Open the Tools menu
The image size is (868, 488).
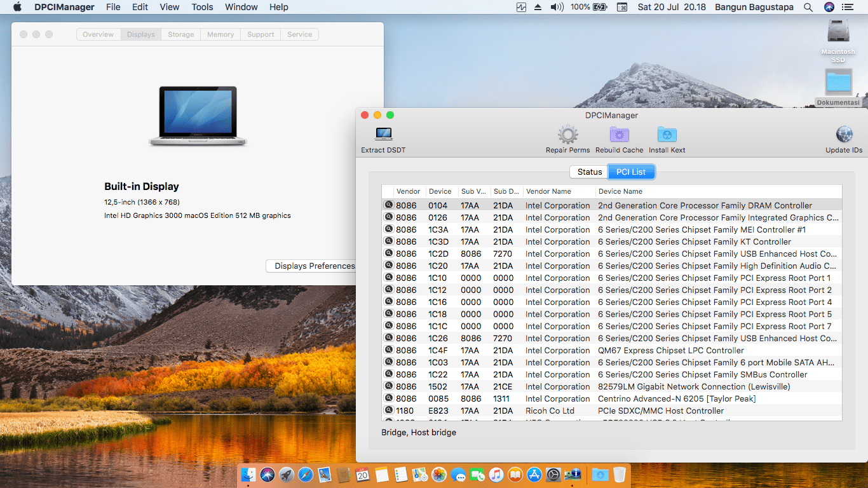[x=202, y=7]
